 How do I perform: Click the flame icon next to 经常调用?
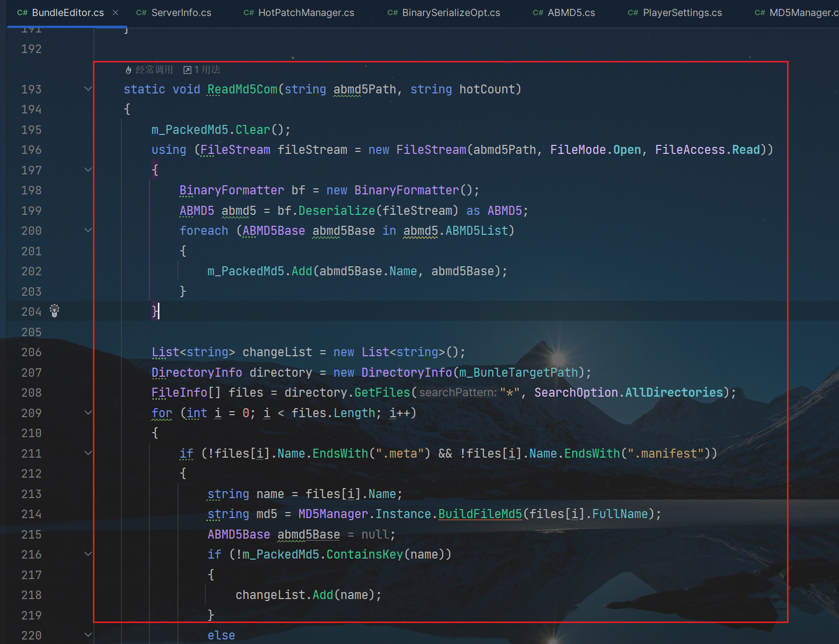coord(128,70)
